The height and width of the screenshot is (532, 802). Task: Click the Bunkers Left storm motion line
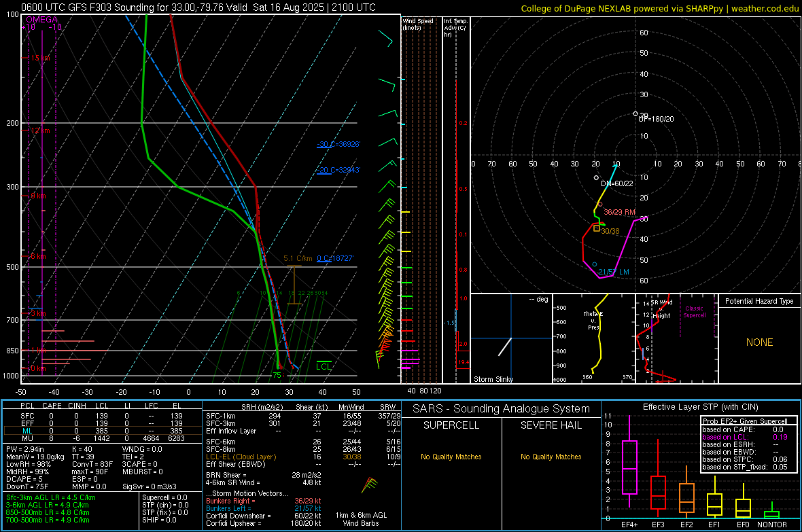(x=264, y=508)
